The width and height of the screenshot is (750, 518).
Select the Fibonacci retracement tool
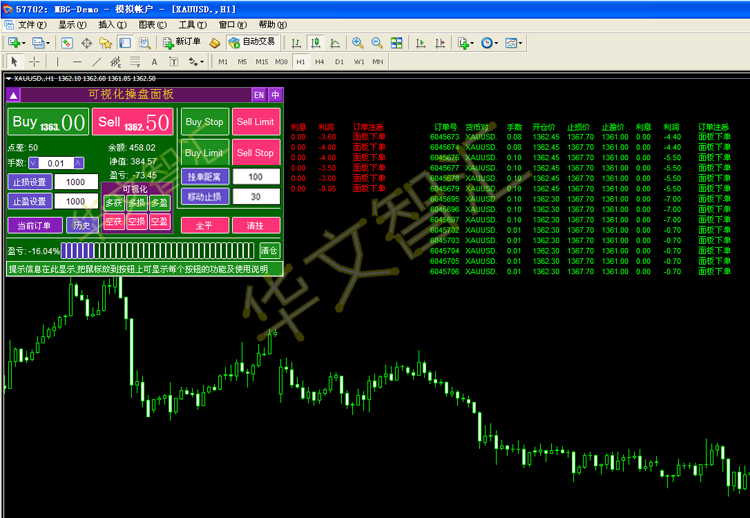[x=135, y=61]
